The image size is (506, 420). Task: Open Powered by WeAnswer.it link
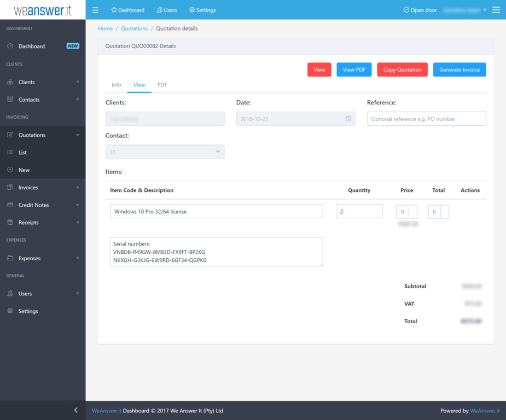[x=485, y=411]
